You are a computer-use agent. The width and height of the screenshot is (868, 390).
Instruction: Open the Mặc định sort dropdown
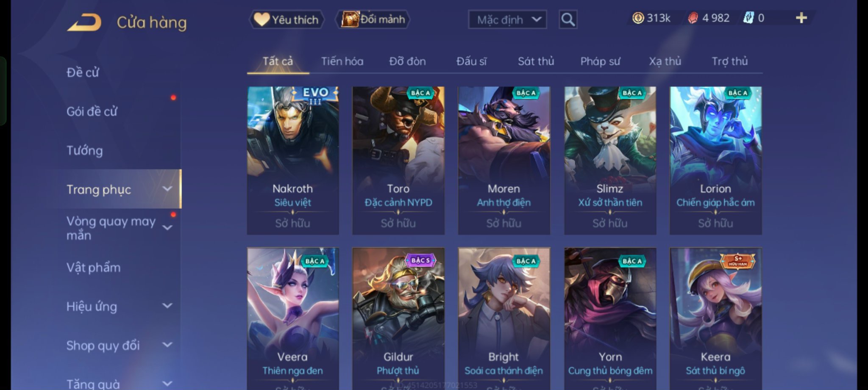pos(507,19)
